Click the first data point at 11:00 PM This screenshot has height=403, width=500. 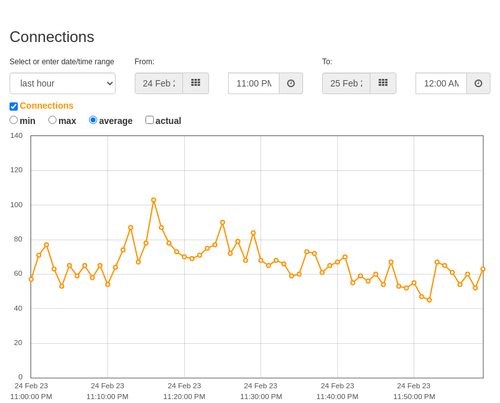point(31,279)
